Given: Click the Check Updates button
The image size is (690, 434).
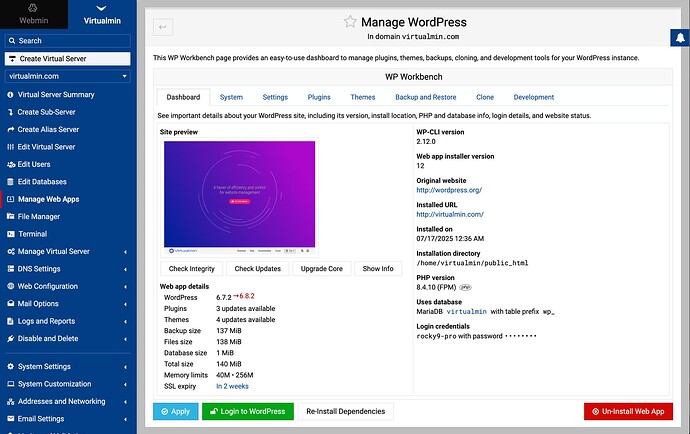Looking at the screenshot, I should tap(257, 268).
